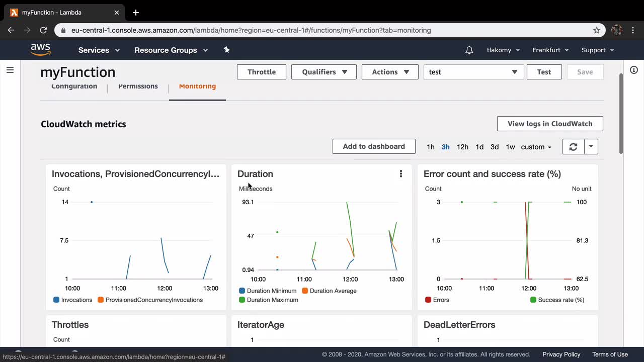Image resolution: width=644 pixels, height=362 pixels.
Task: Go back with browser back arrow
Action: [11, 30]
